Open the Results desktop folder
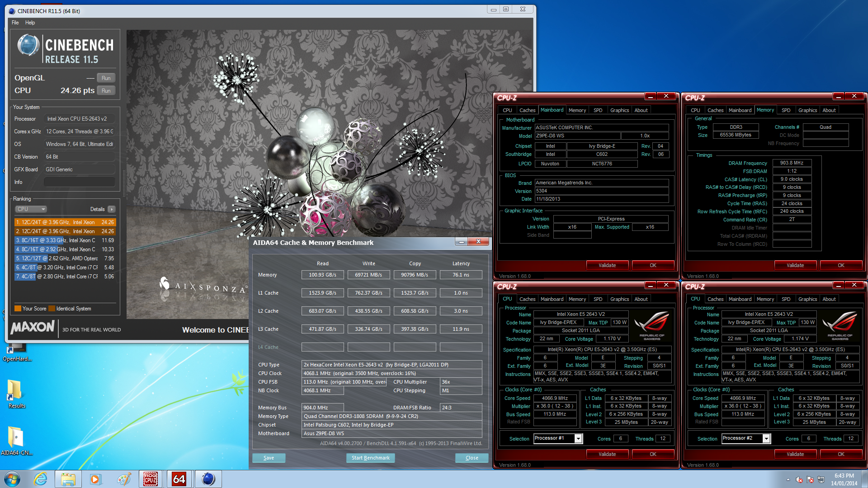Viewport: 868px width, 488px height. (x=17, y=394)
